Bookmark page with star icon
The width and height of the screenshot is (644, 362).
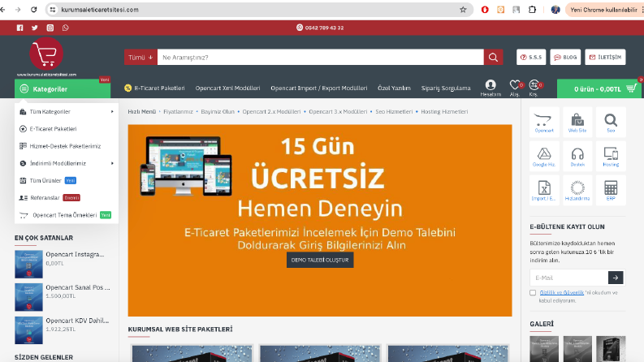click(x=463, y=10)
